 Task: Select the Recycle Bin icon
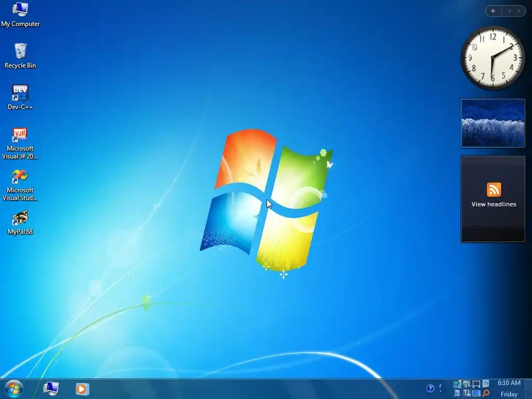coord(20,56)
